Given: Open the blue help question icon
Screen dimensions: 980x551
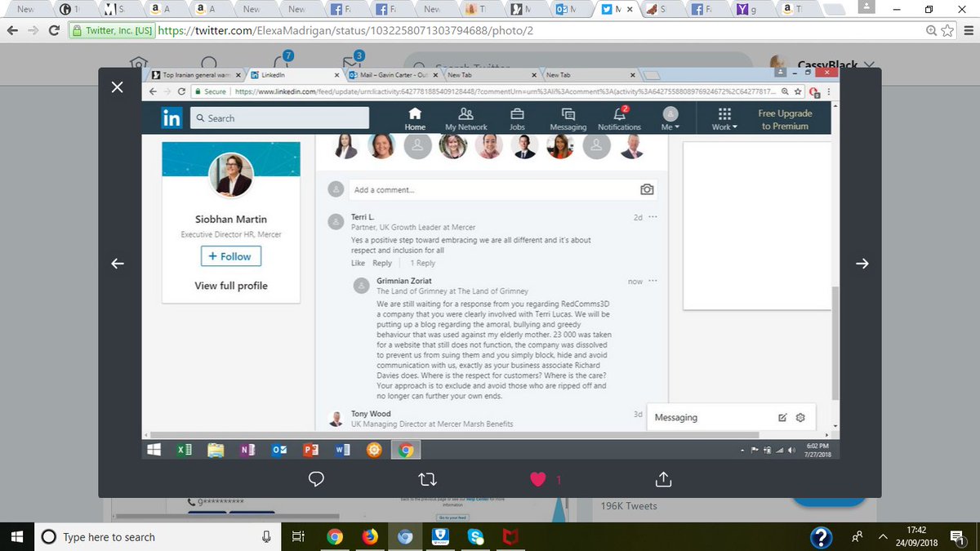Looking at the screenshot, I should pyautogui.click(x=821, y=536).
